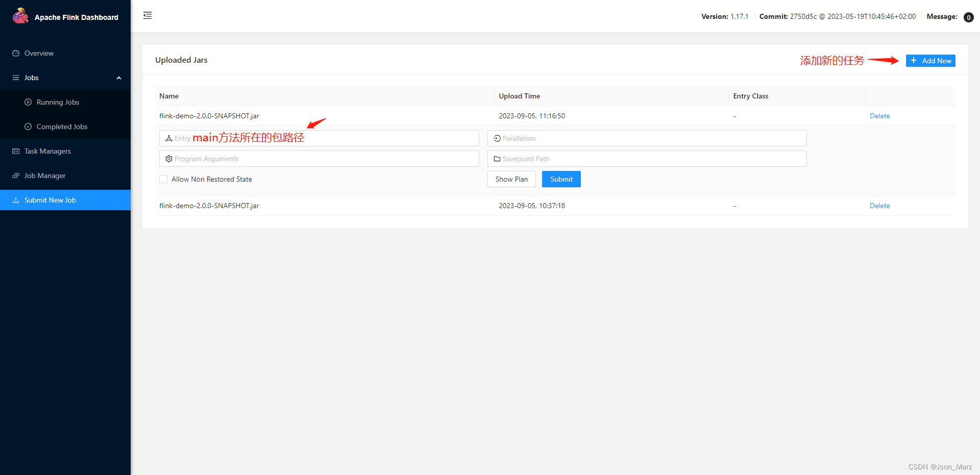Click the Completed Jobs check-circle icon
The image size is (980, 475).
tap(28, 127)
